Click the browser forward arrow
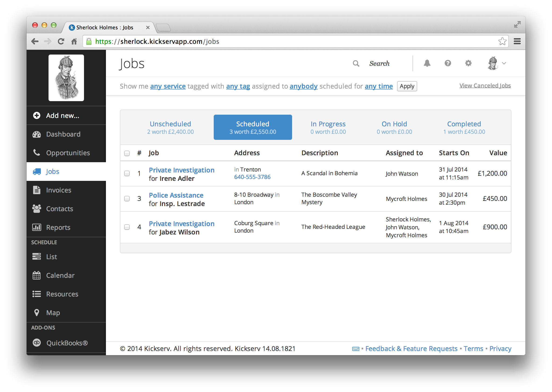 point(48,41)
